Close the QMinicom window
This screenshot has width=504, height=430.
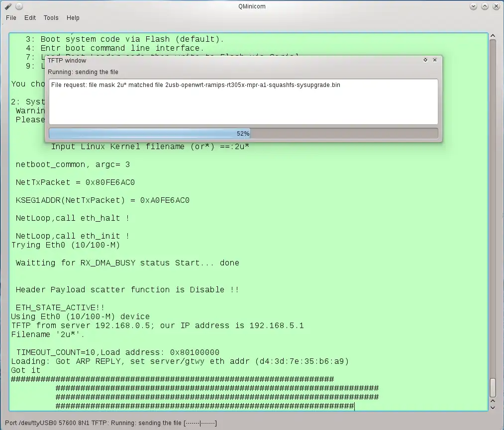point(496,6)
